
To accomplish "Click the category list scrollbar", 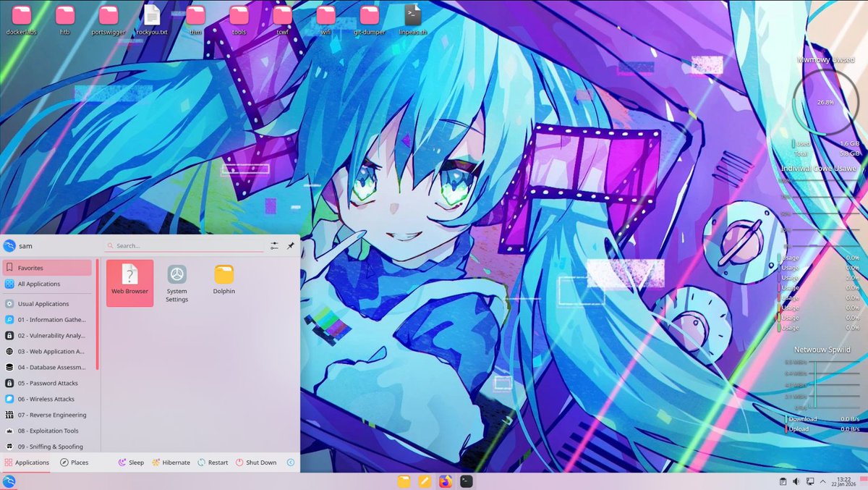I will (x=97, y=315).
